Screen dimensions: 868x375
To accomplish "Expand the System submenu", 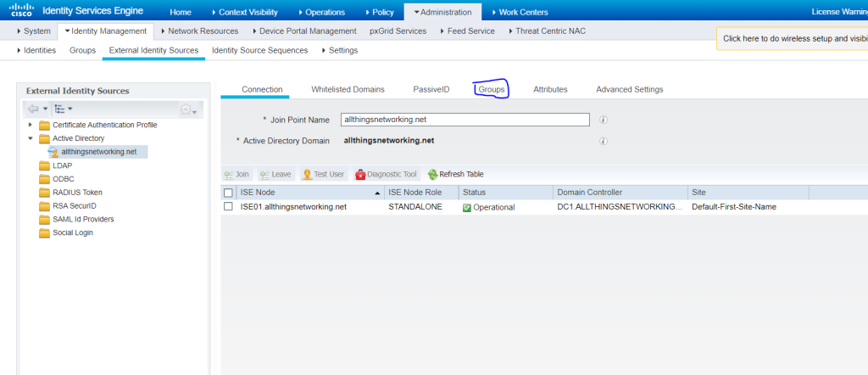I will tap(34, 31).
